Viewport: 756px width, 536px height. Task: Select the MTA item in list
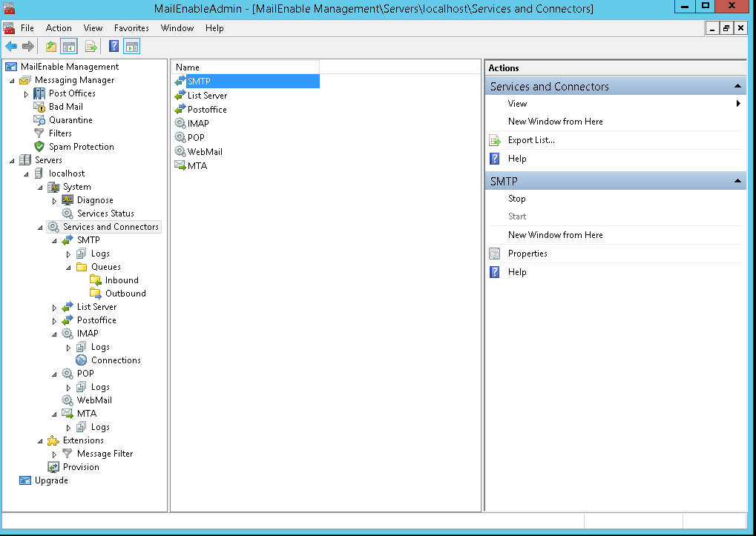(197, 166)
